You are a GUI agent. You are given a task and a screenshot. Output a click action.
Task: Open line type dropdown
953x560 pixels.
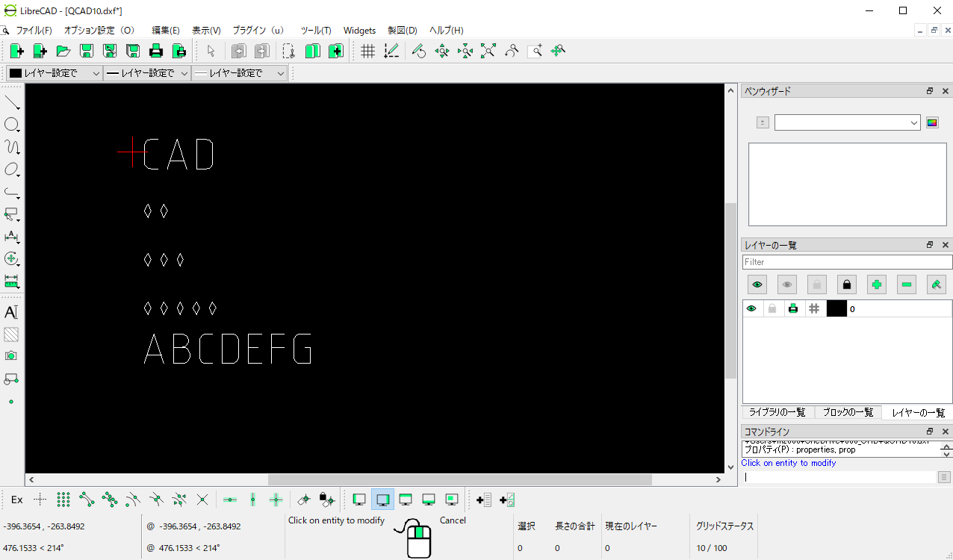pos(240,73)
